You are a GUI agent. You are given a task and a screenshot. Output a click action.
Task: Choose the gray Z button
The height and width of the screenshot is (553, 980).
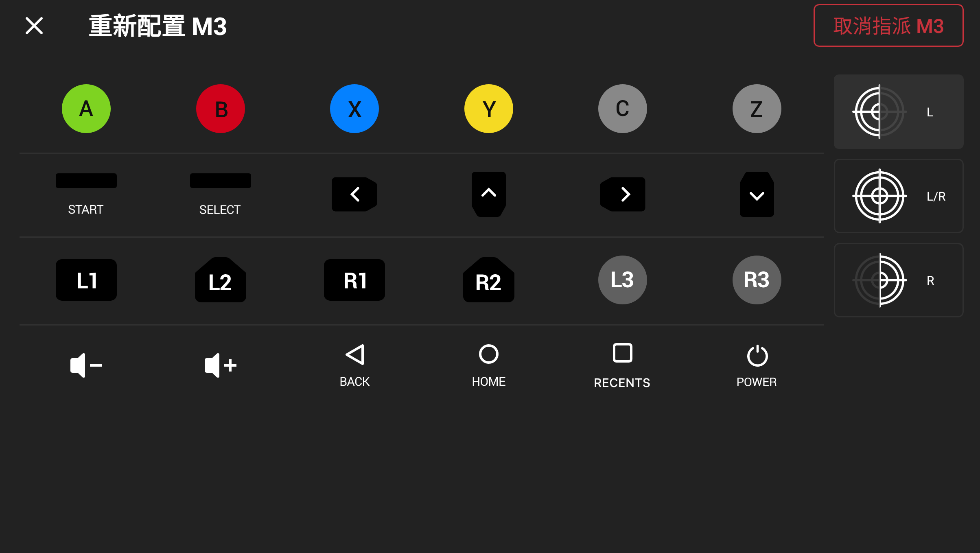(x=757, y=109)
